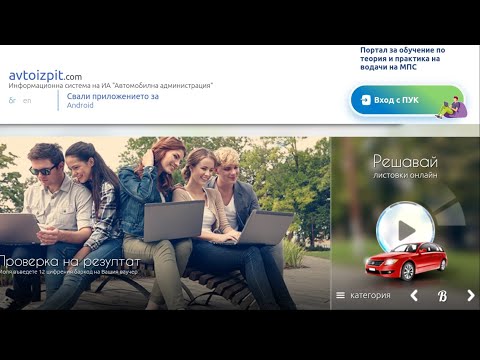Select the category B letter

[x=442, y=296]
